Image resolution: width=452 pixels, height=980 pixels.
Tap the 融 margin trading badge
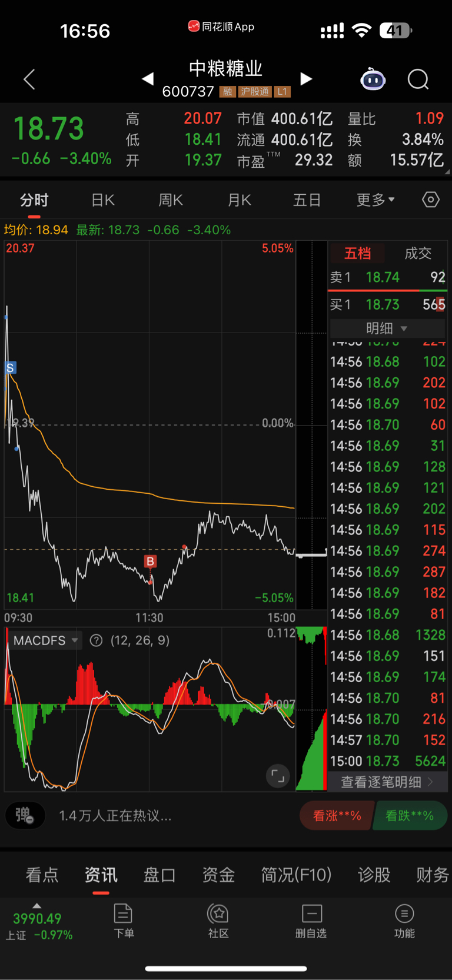tap(227, 92)
